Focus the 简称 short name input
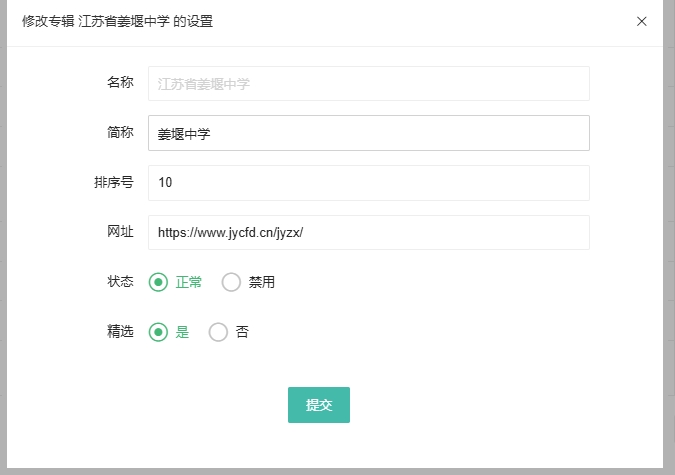The height and width of the screenshot is (475, 675). 369,133
